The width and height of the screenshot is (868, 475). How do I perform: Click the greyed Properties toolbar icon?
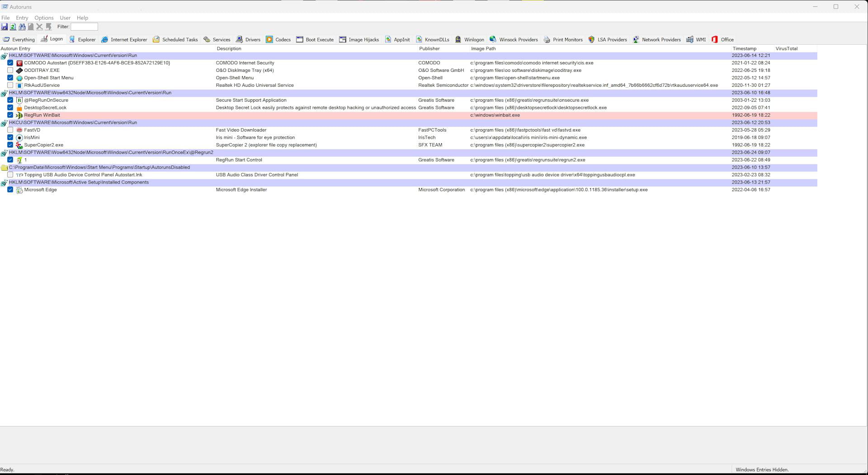(31, 27)
